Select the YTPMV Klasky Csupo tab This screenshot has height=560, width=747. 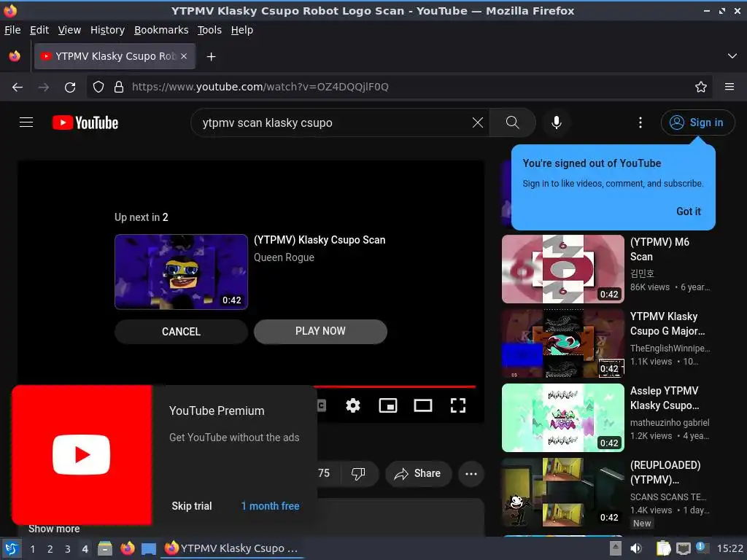tap(115, 56)
